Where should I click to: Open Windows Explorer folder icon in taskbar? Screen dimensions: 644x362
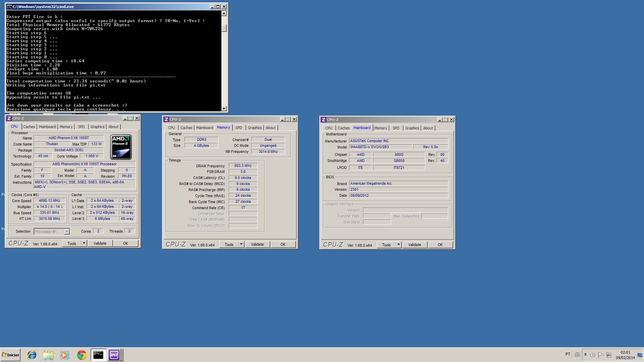pyautogui.click(x=48, y=355)
